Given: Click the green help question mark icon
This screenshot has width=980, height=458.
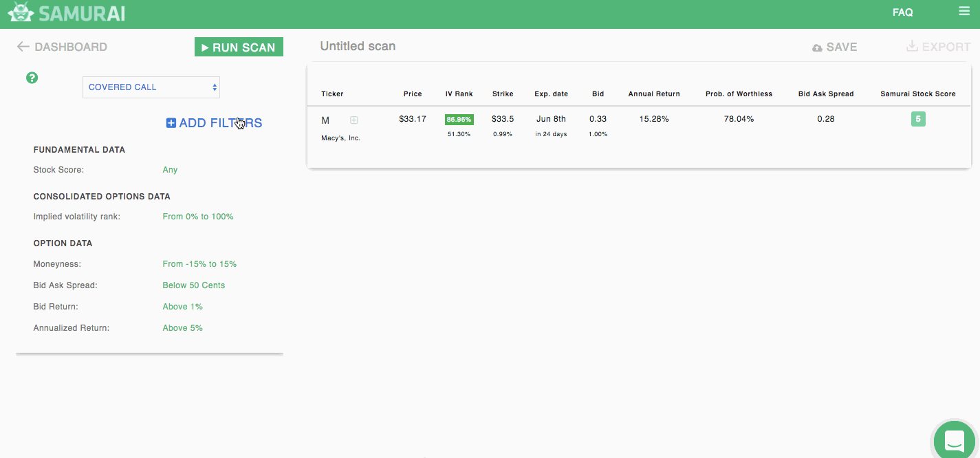Looking at the screenshot, I should (x=32, y=78).
